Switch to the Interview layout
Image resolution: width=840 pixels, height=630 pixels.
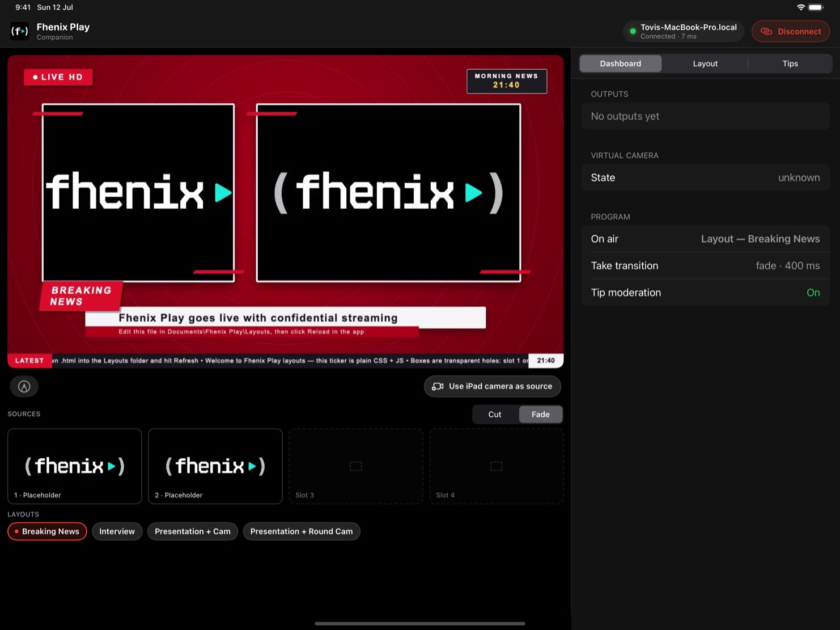117,531
